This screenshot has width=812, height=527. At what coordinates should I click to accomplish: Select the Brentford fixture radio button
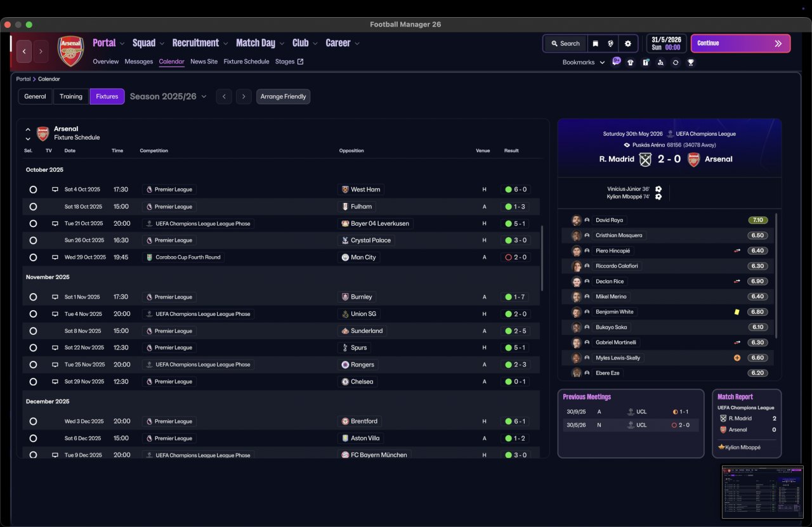click(33, 421)
